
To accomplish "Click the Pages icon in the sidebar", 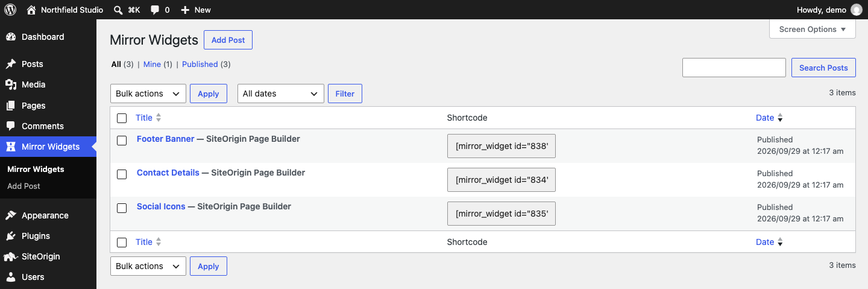I will click(x=11, y=106).
